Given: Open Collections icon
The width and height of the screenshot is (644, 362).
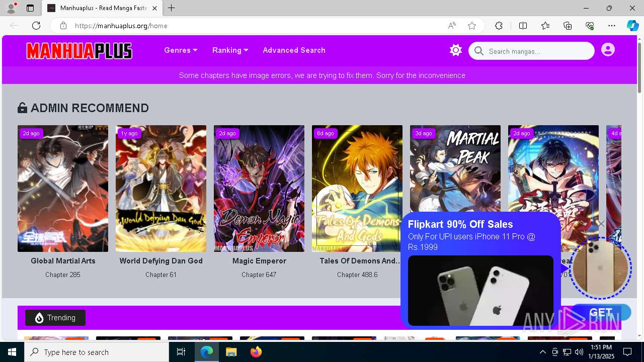Looking at the screenshot, I should pos(568,26).
